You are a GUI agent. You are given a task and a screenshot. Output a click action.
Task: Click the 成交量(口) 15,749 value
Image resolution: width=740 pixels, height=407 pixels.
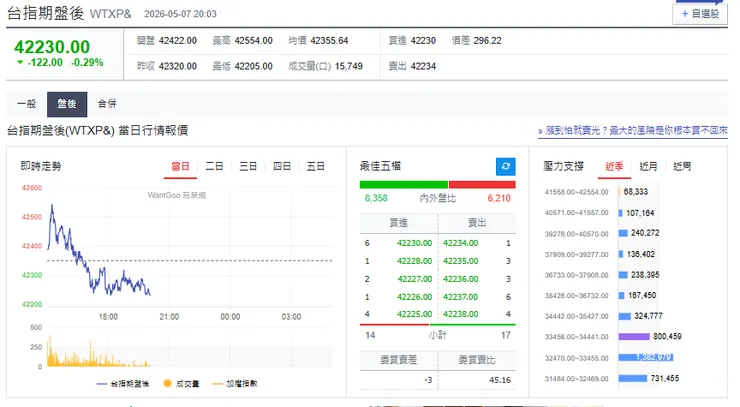[x=349, y=67]
